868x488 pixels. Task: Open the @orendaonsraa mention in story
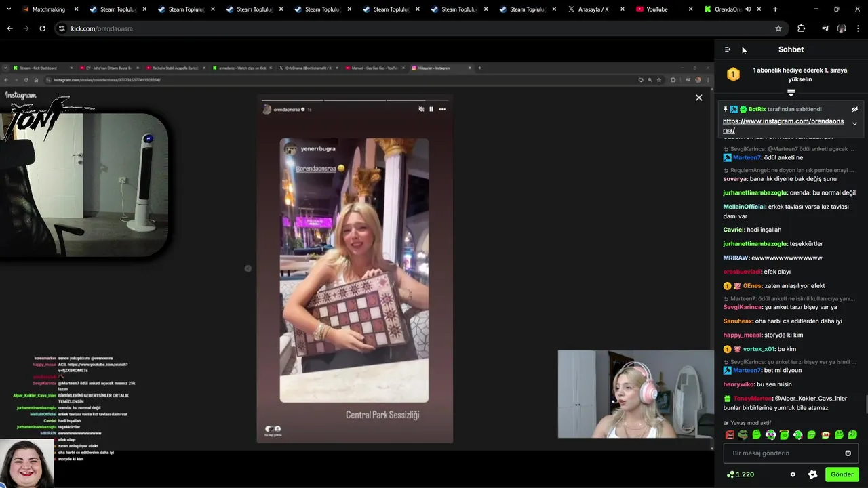[316, 168]
